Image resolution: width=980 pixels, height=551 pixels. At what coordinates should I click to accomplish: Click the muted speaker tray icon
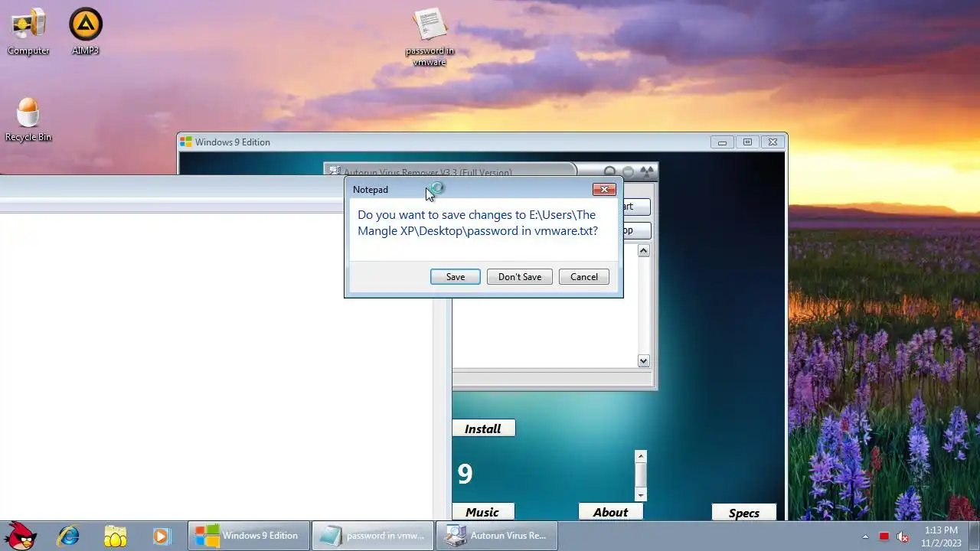(902, 536)
